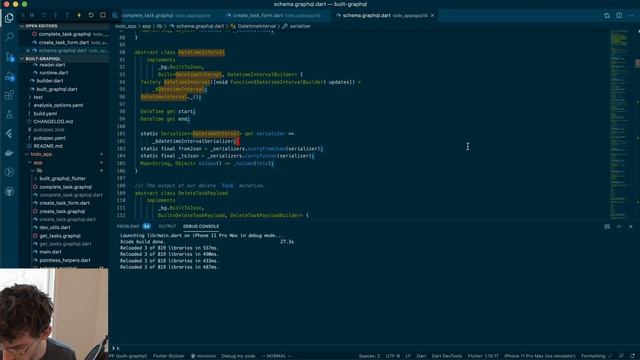640x360 pixels.
Task: Open the Run and Debug view
Action: (x=9, y=76)
